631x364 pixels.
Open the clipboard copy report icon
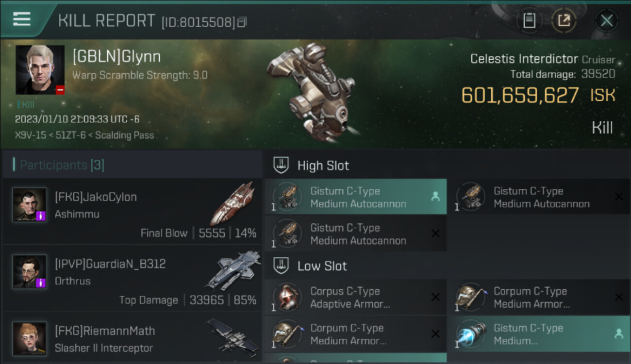529,20
